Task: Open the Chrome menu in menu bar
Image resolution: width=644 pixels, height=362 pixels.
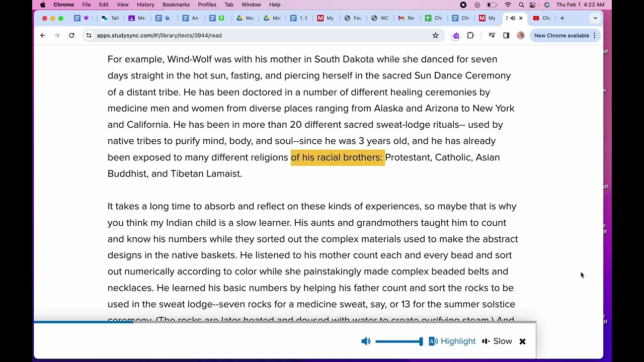Action: [63, 5]
